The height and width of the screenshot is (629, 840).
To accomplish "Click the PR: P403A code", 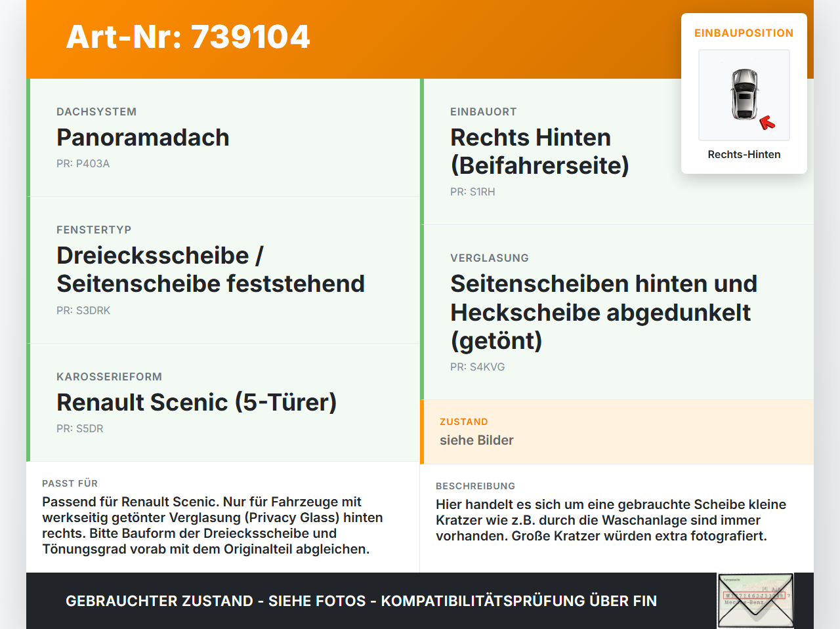I will pos(83,164).
